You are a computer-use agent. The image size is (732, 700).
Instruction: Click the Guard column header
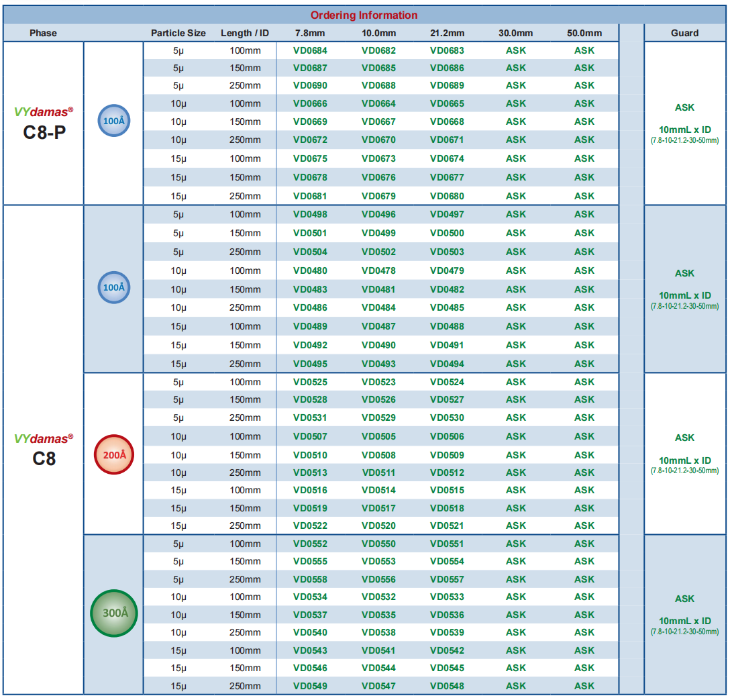click(x=684, y=33)
